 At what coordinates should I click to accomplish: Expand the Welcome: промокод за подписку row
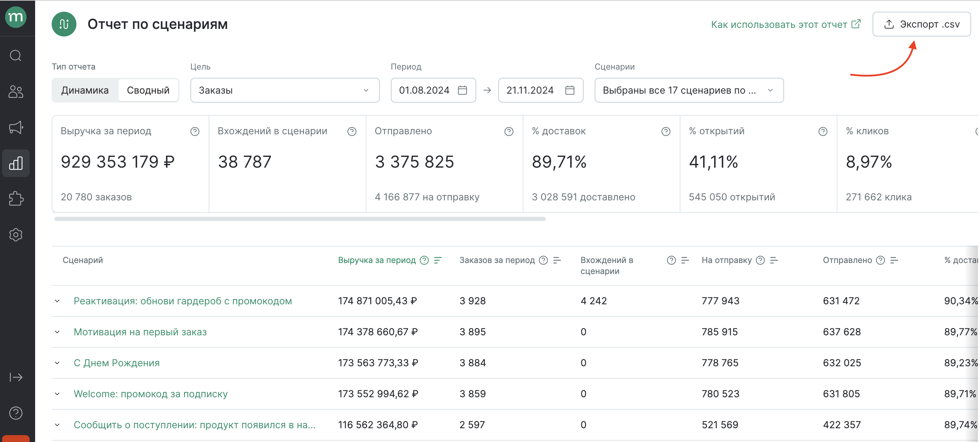[57, 394]
